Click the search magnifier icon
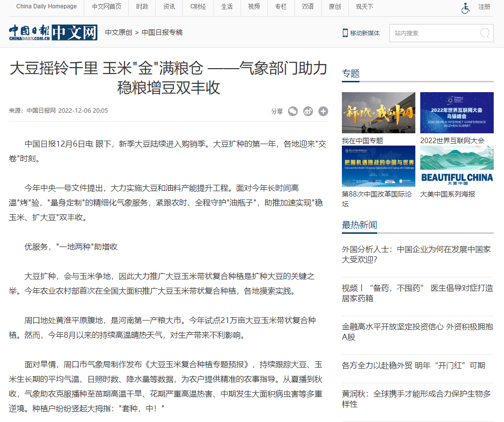 [485, 33]
